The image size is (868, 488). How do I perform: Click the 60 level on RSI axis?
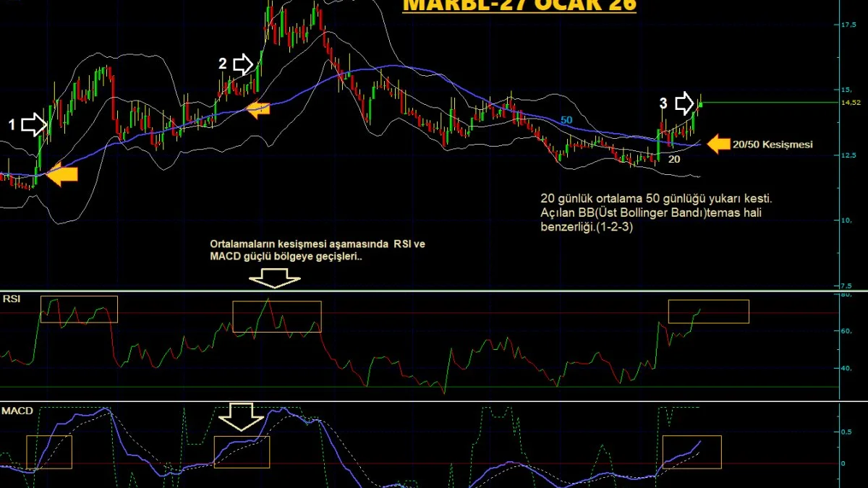847,331
